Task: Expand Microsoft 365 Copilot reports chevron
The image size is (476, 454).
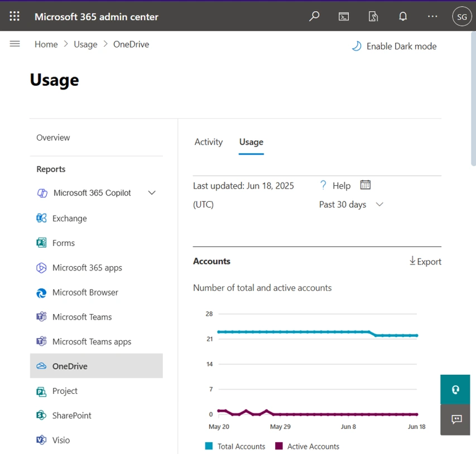Action: 152,193
